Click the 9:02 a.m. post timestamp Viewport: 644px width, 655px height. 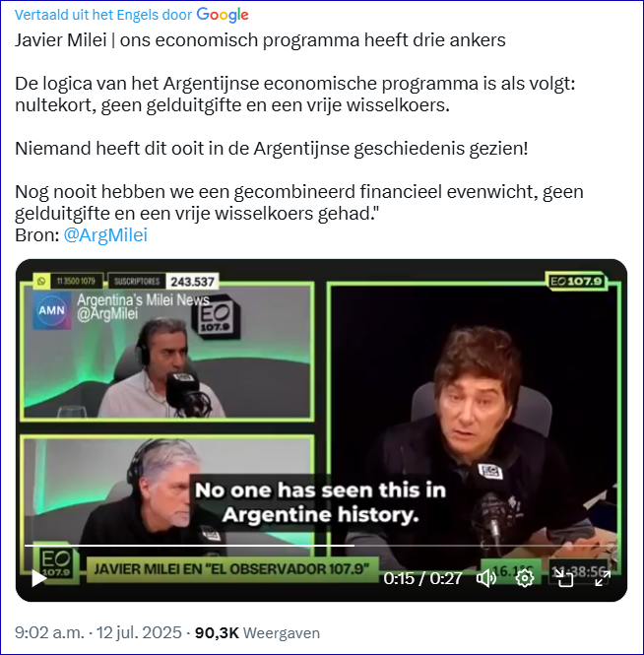tap(49, 632)
